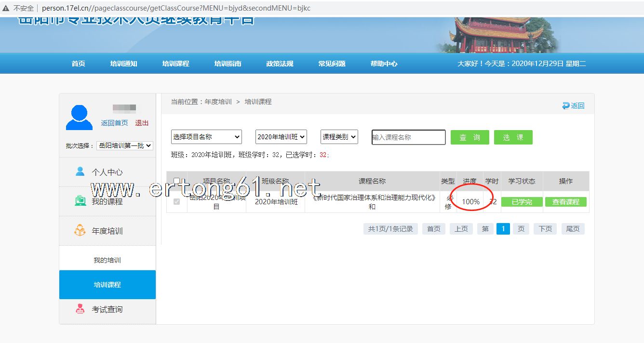Click the 我的课程 computer icon

click(80, 201)
